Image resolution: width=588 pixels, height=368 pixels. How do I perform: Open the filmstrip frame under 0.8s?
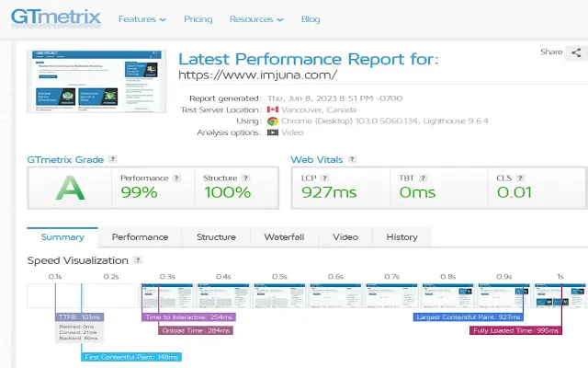pyautogui.click(x=447, y=296)
